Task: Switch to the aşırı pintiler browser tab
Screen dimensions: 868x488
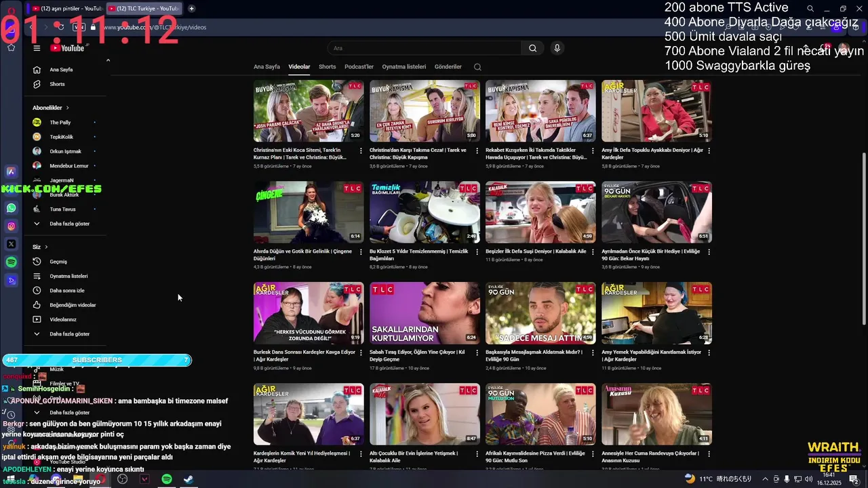Action: 65,8
